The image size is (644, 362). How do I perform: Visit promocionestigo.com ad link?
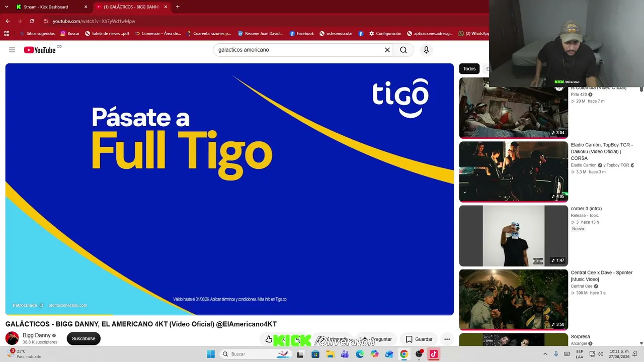[x=68, y=305]
